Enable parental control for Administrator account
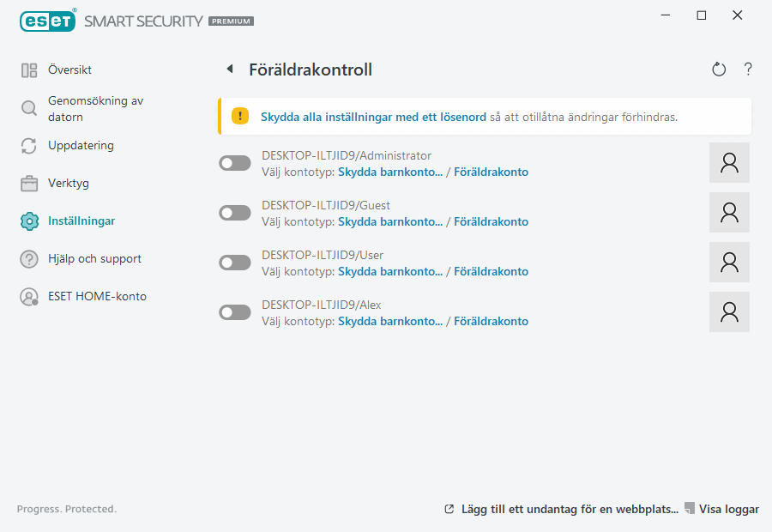Viewport: 772px width, 532px height. click(x=235, y=163)
